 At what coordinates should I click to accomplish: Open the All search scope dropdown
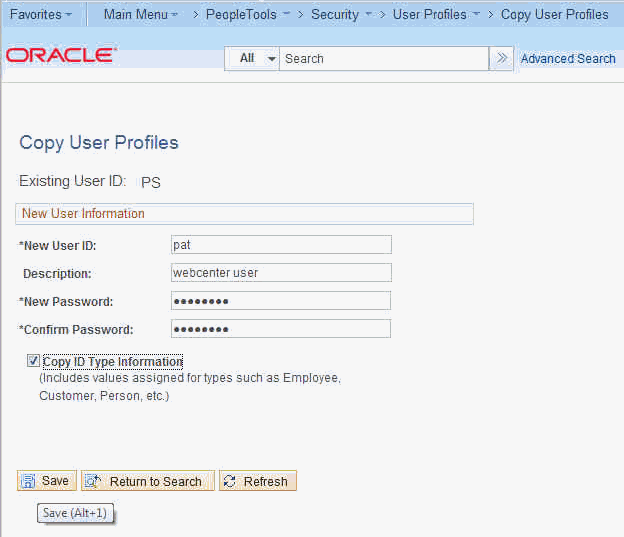point(257,58)
